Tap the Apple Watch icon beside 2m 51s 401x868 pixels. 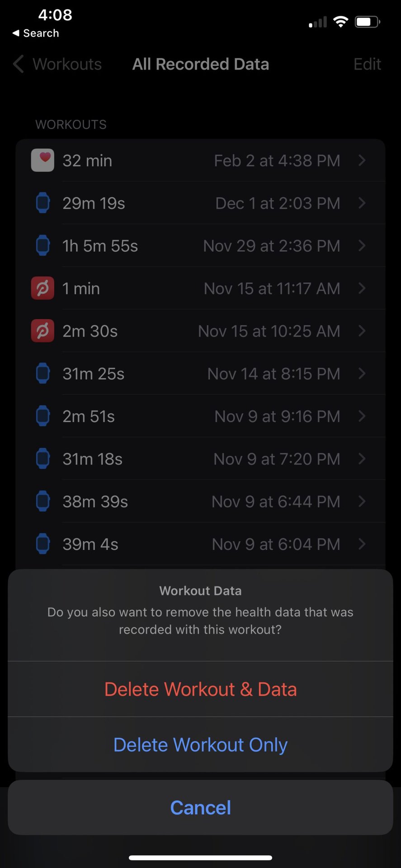42,416
